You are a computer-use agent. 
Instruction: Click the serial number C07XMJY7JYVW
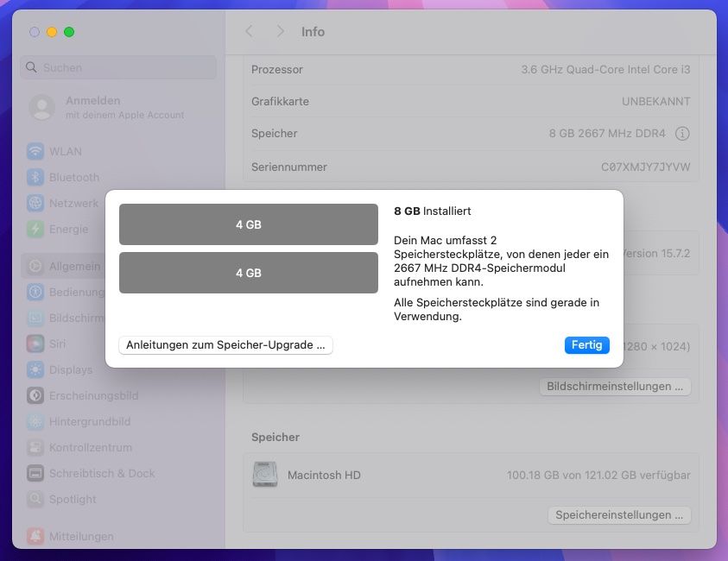click(645, 167)
